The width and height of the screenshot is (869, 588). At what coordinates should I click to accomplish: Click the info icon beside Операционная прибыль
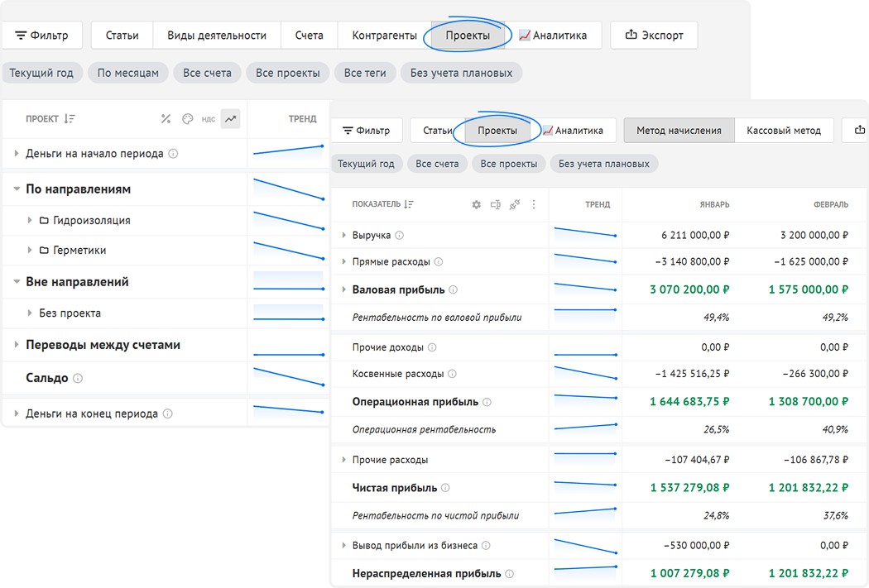(487, 402)
